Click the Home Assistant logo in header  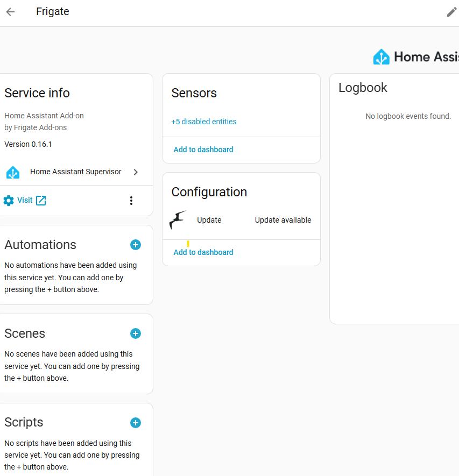pyautogui.click(x=382, y=57)
